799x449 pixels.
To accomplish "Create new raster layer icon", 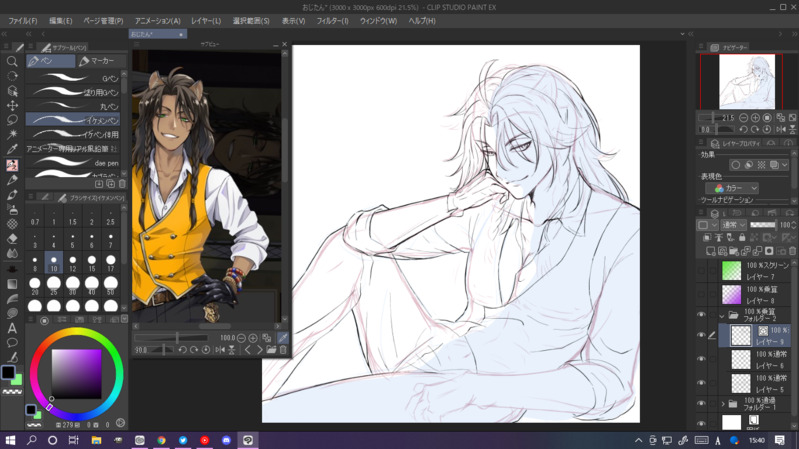I will 710,251.
